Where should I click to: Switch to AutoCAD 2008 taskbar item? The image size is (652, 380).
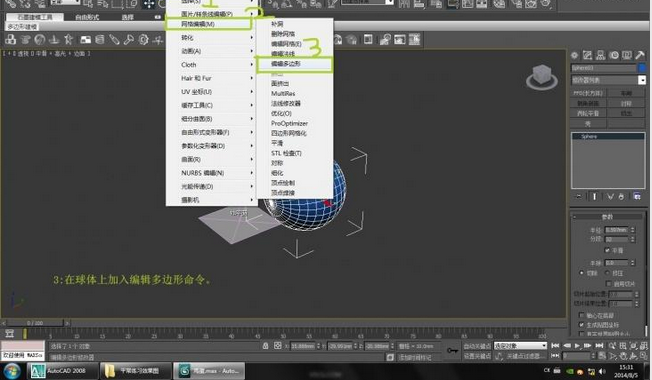click(63, 370)
